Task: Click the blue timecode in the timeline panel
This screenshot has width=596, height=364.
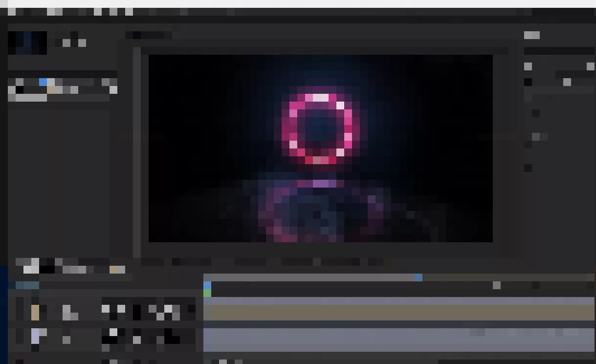Action: tap(27, 285)
